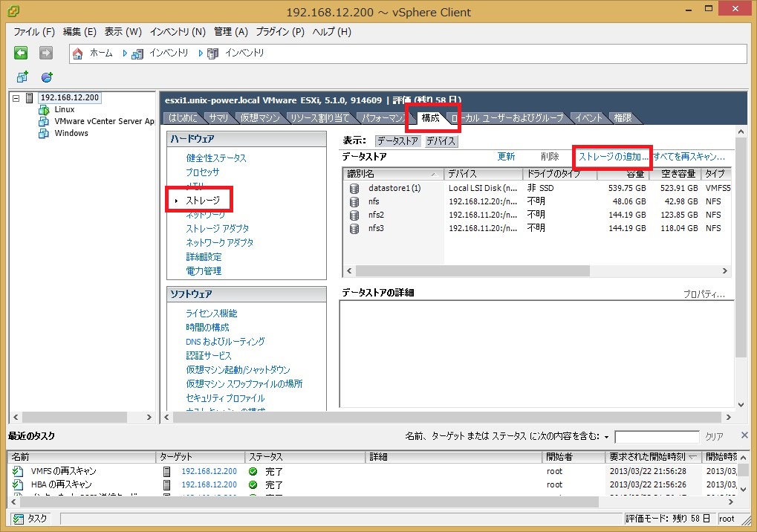Click the クリア button beside the filter box

coord(714,437)
